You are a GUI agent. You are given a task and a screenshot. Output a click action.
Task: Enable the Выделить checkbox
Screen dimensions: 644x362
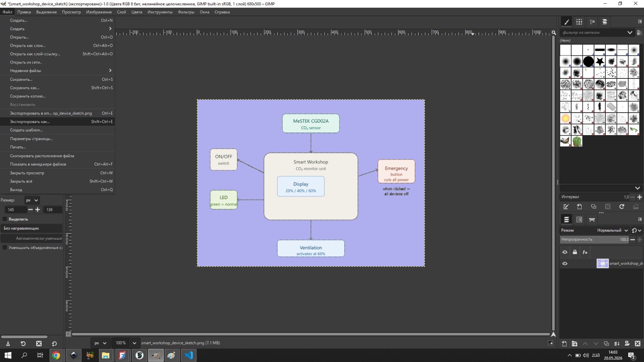tap(5, 219)
